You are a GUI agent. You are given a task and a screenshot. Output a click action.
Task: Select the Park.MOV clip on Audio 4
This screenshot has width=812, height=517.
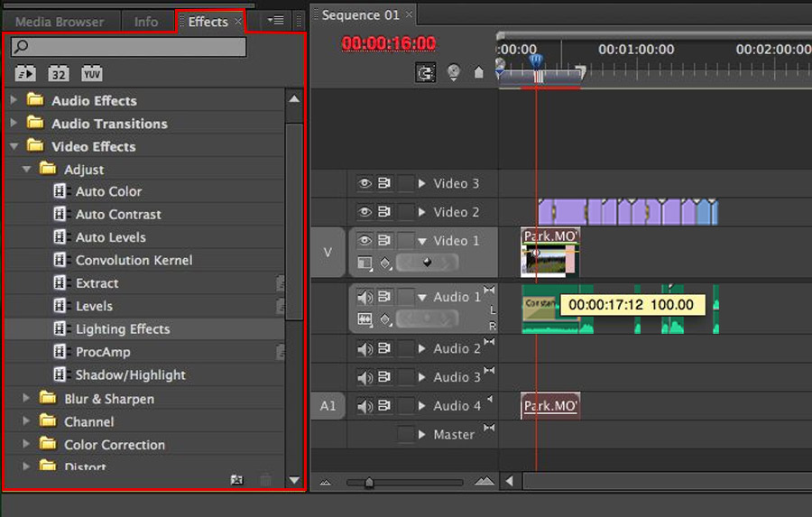550,406
